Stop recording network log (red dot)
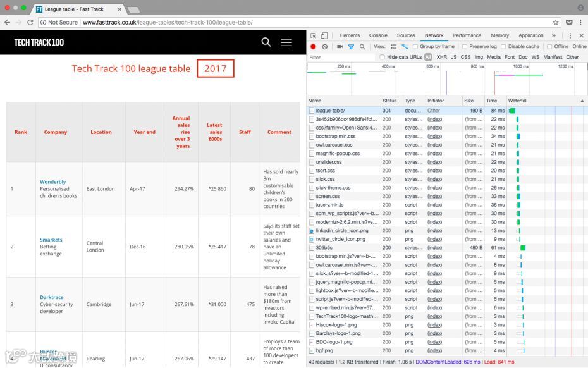The height and width of the screenshot is (368, 588). tap(313, 47)
